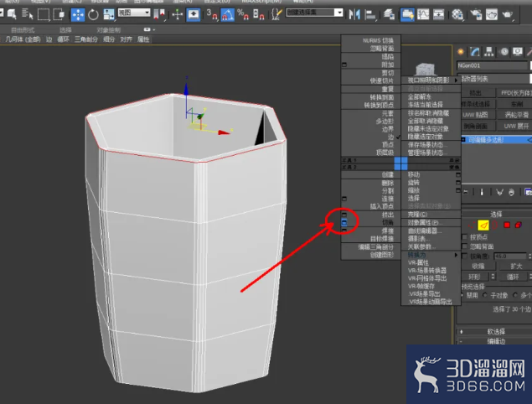Select Edge sub-object level icon

(483, 225)
